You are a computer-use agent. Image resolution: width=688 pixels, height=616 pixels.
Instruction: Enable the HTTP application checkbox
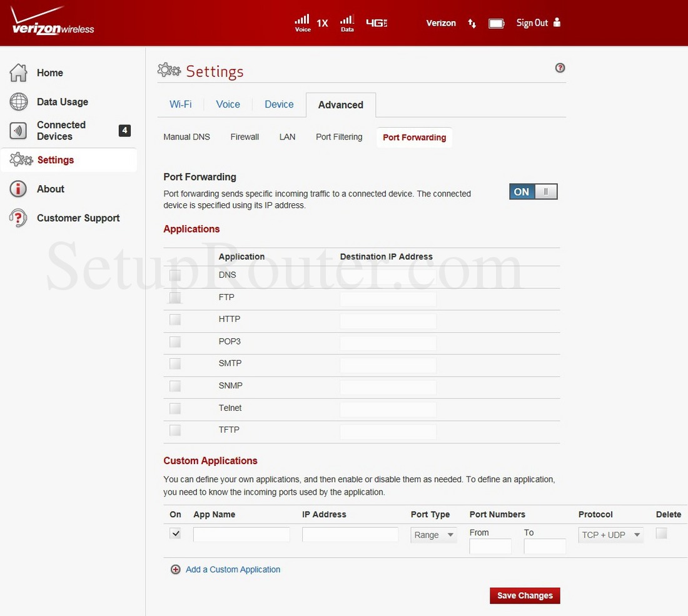(175, 320)
